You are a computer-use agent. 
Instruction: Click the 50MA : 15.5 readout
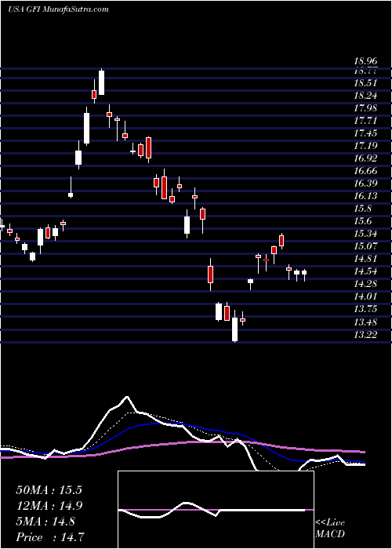pos(49,490)
